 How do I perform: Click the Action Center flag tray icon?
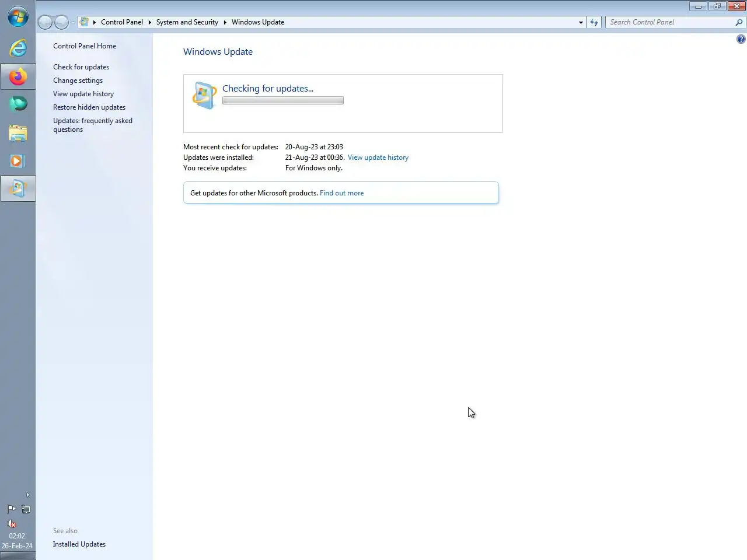[11, 509]
